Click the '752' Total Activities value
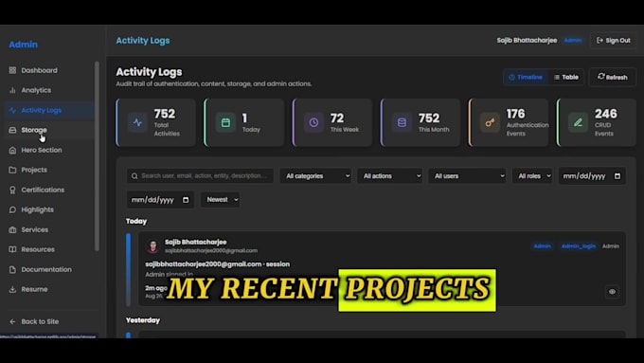 click(x=164, y=114)
